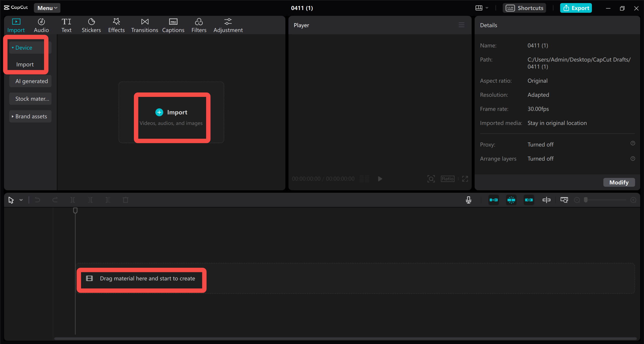
Task: Select the Stickers panel icon
Action: click(91, 25)
